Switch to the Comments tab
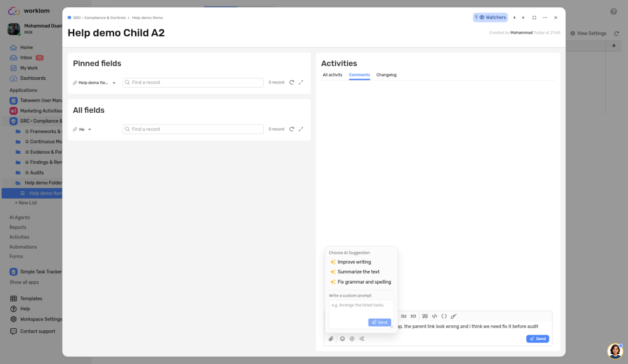The height and width of the screenshot is (364, 628). pos(359,75)
